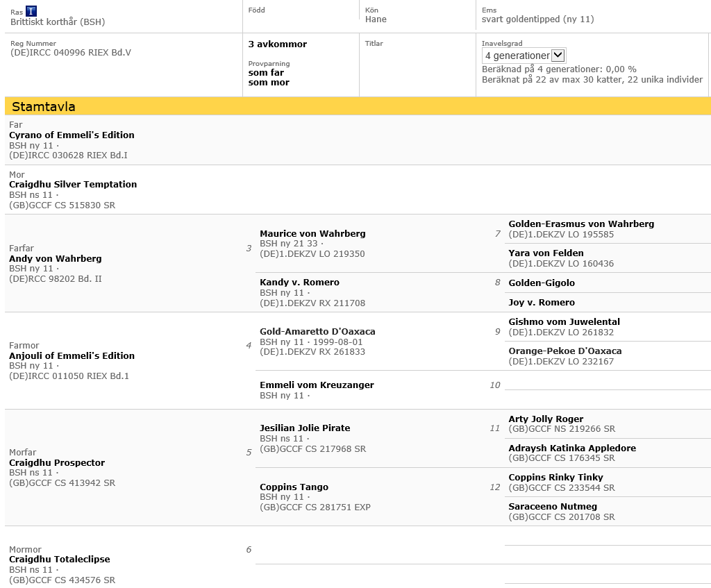The height and width of the screenshot is (588, 711).
Task: Click generation number 12 marker
Action: point(494,487)
